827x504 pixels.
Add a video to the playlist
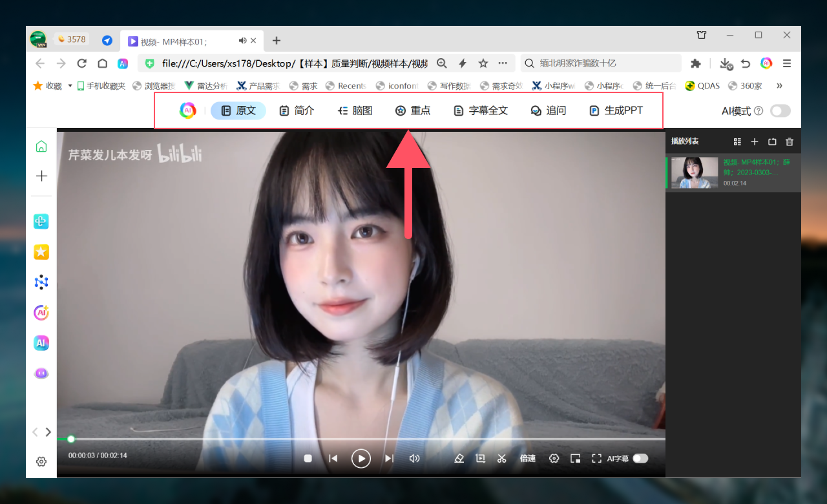point(754,142)
